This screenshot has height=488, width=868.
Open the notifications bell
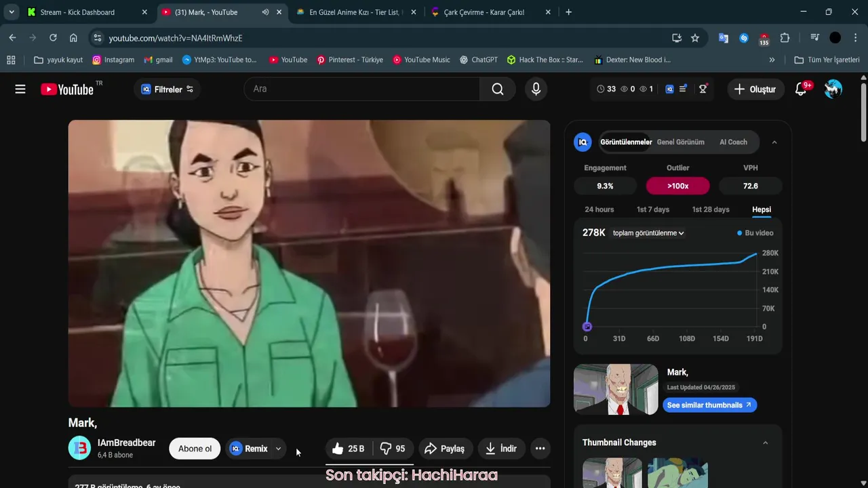click(801, 89)
